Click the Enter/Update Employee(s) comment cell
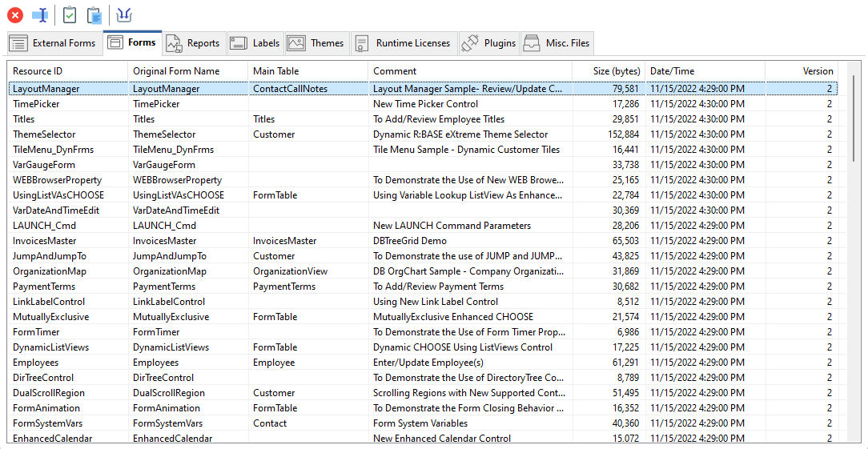 pyautogui.click(x=428, y=363)
